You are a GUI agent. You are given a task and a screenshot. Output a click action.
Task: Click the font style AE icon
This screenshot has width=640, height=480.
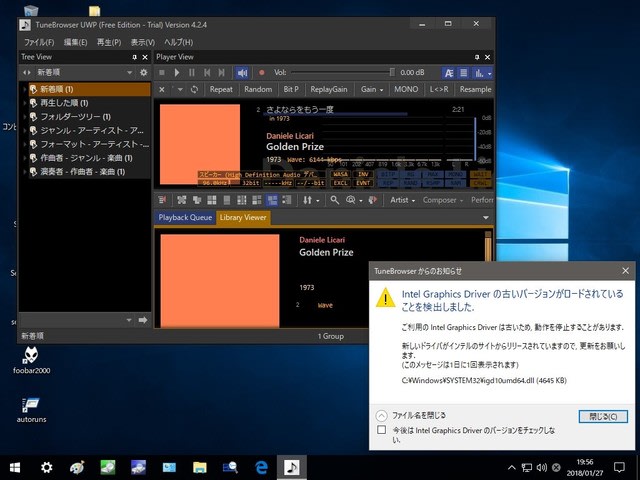[449, 73]
